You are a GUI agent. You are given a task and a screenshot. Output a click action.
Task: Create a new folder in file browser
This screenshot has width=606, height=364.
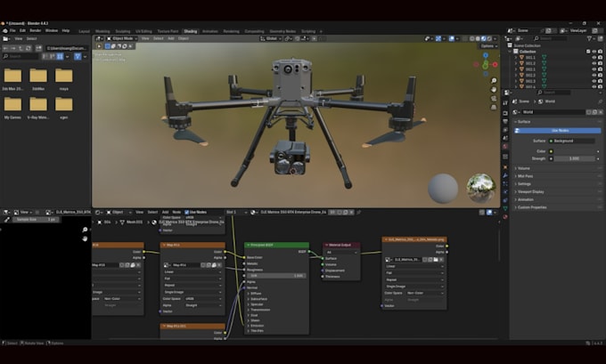coord(38,48)
